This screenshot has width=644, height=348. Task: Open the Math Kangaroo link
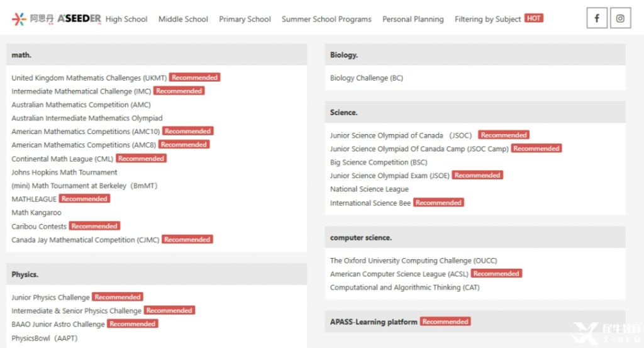pos(36,213)
